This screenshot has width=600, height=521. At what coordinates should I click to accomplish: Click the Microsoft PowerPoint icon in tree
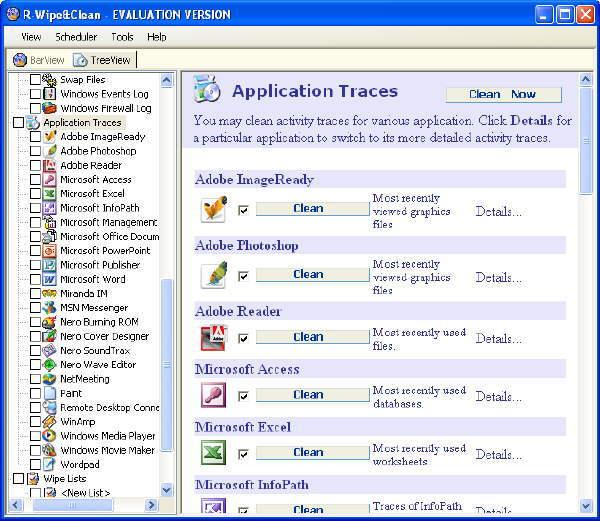[x=50, y=251]
